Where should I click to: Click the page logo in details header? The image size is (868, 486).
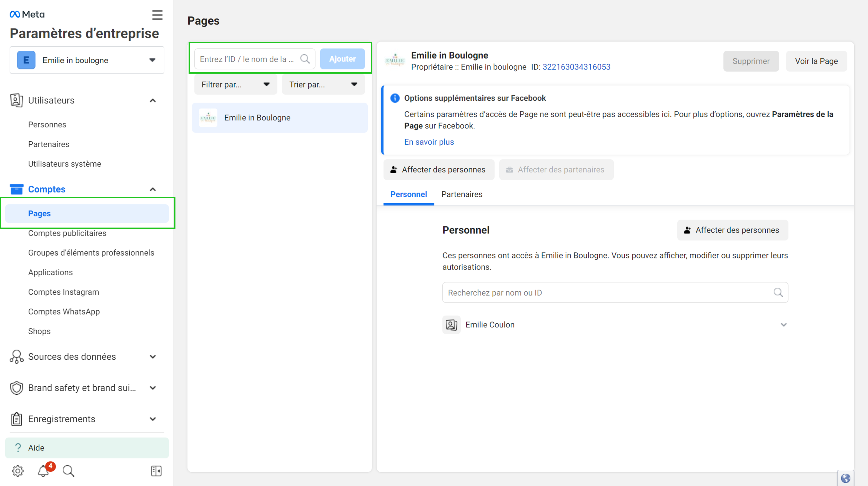coord(395,60)
